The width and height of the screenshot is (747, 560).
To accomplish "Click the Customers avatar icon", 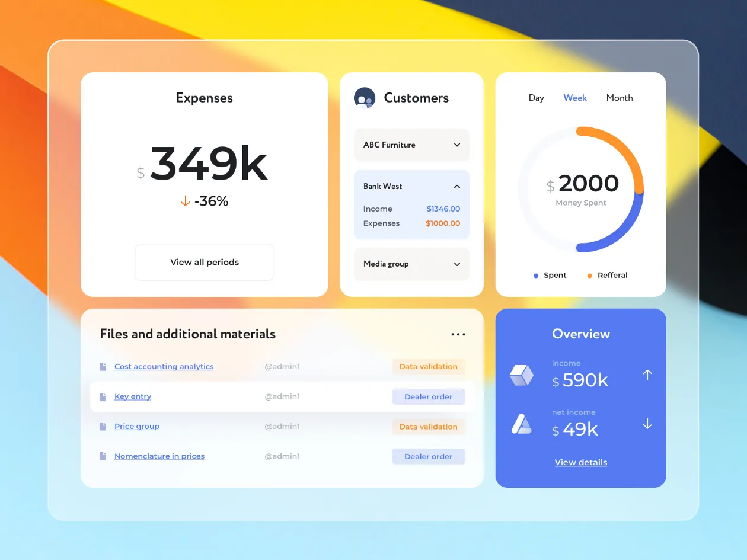I will click(x=365, y=98).
